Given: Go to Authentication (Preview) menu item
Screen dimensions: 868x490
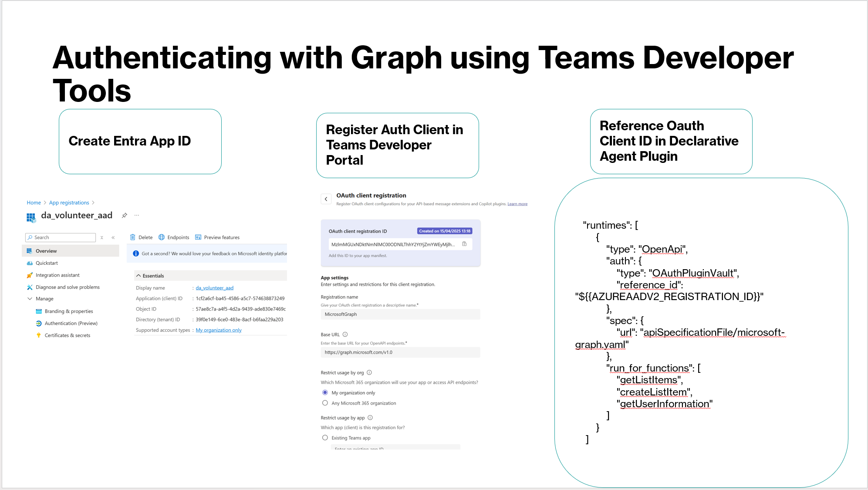Looking at the screenshot, I should tap(71, 323).
